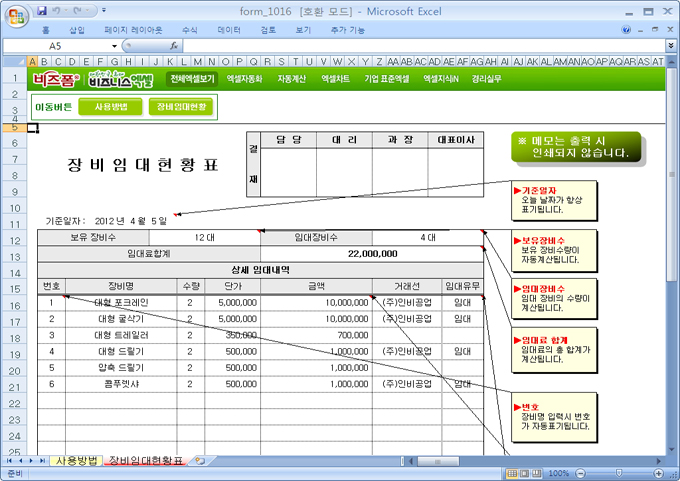680x481 pixels.
Task: Click the 기업 표준엑셀 banner link
Action: (386, 79)
